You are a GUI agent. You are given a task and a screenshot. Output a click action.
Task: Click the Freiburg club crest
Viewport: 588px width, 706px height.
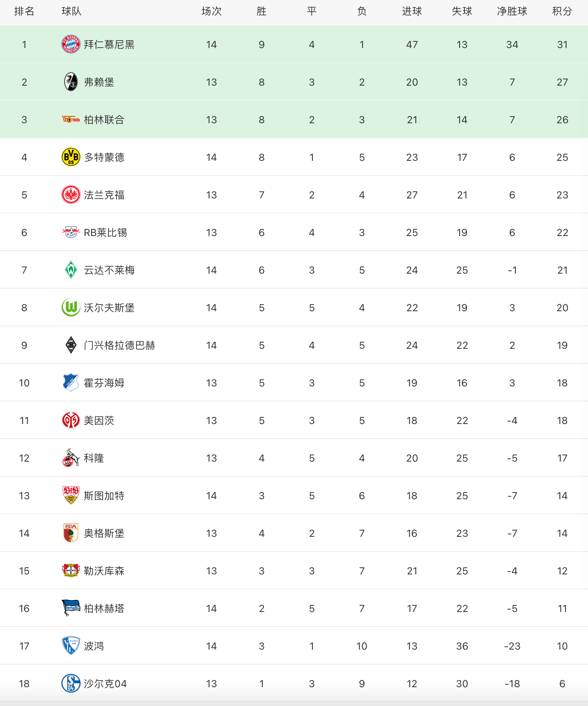tap(71, 82)
